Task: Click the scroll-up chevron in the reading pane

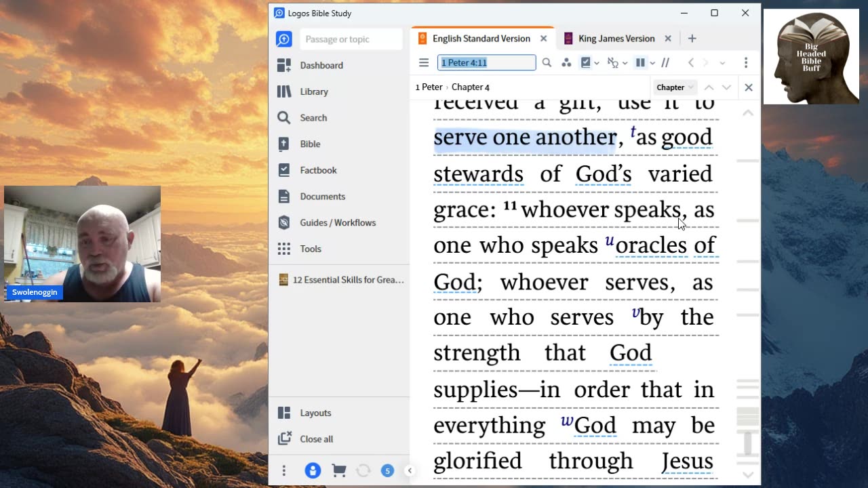Action: [x=748, y=113]
